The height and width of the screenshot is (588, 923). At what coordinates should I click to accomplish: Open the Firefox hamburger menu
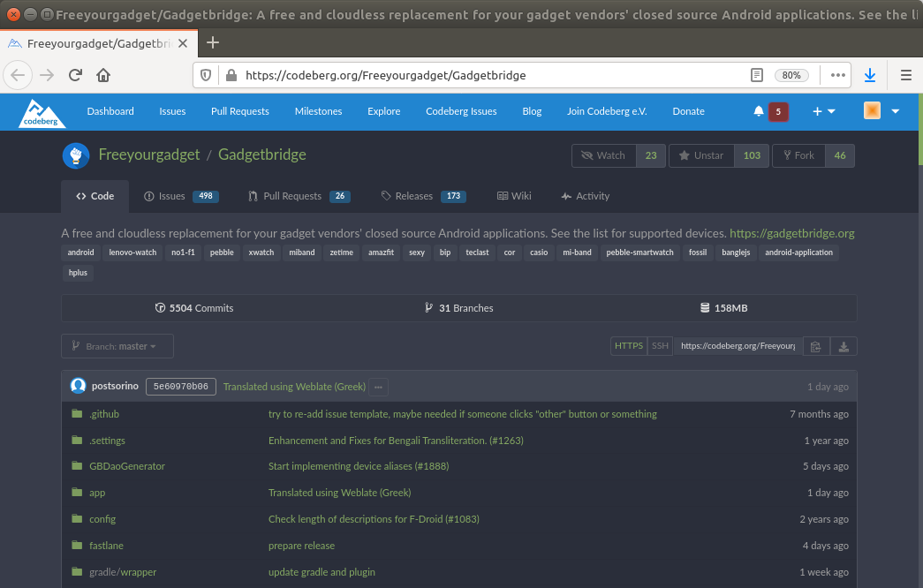pos(906,75)
